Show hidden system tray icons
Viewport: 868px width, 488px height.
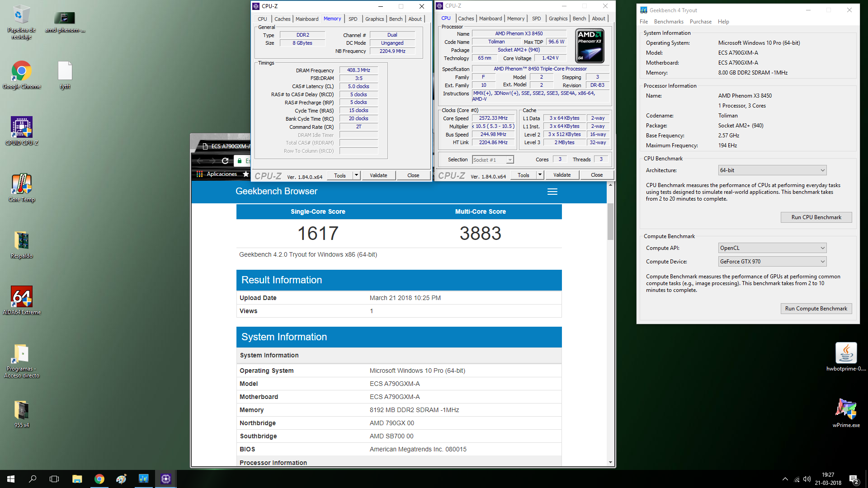pyautogui.click(x=785, y=479)
